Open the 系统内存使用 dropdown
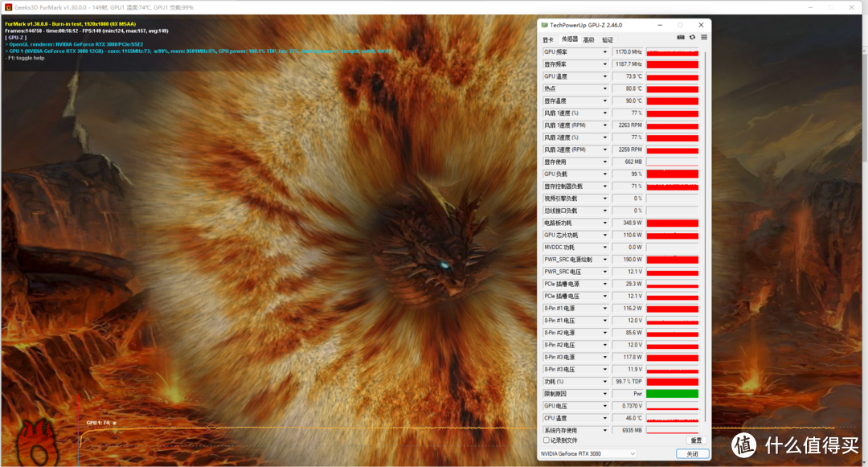 coord(604,430)
